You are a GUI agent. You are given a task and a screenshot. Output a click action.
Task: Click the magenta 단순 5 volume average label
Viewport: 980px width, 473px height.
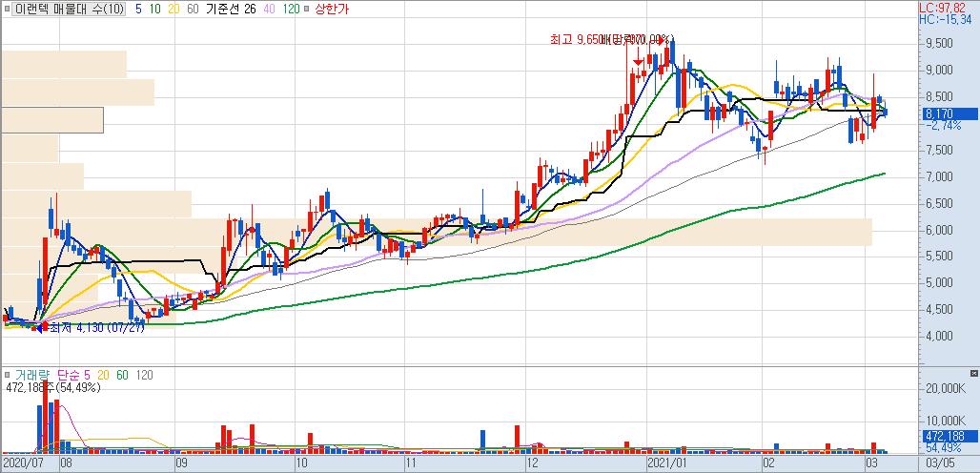click(x=73, y=375)
